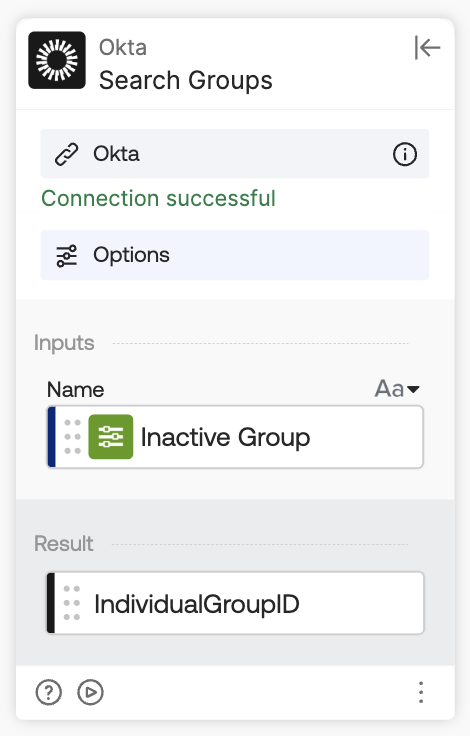Click the green Inactive Group pill icon
470x736 pixels.
click(111, 437)
